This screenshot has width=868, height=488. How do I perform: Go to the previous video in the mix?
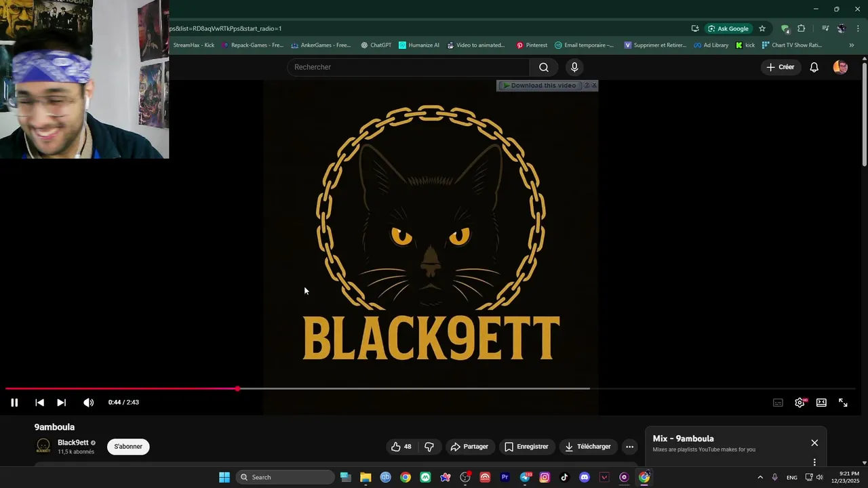[39, 403]
